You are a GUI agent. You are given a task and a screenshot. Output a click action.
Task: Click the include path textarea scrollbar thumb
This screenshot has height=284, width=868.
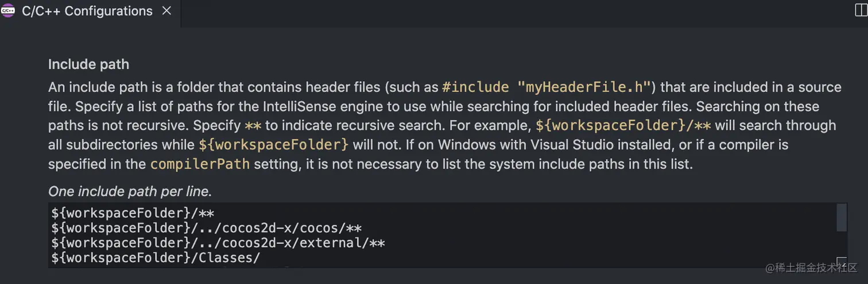pyautogui.click(x=842, y=217)
